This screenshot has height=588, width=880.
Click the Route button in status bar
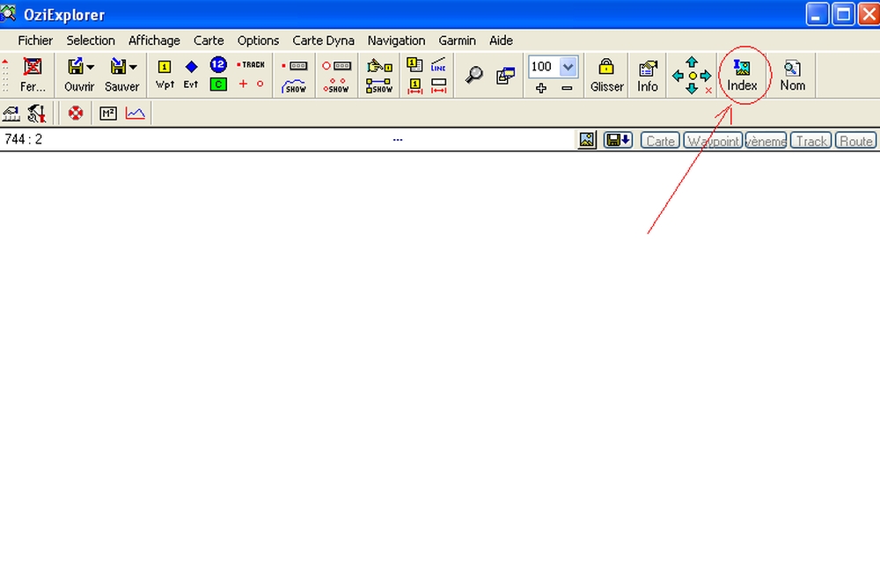(x=855, y=141)
